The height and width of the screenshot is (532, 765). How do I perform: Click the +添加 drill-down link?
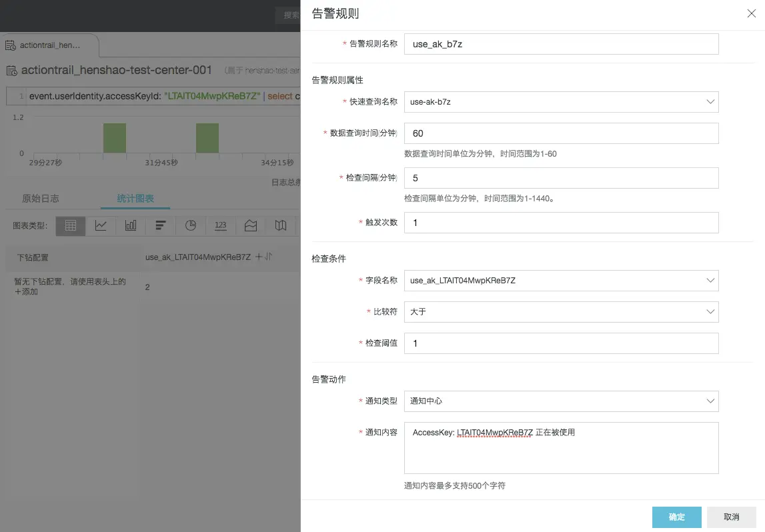click(x=26, y=291)
